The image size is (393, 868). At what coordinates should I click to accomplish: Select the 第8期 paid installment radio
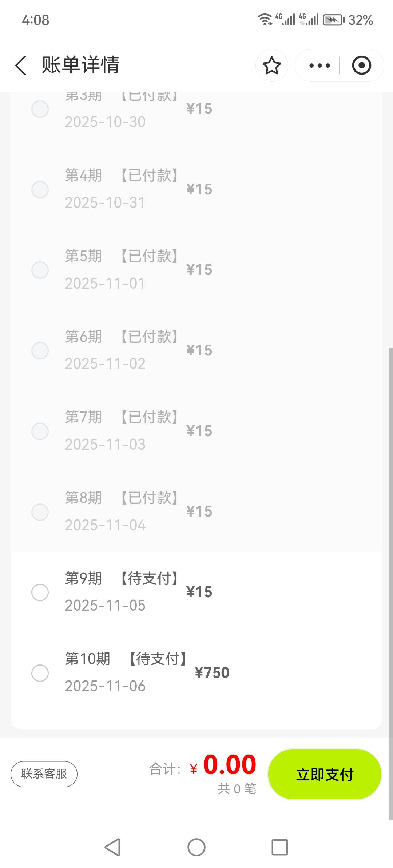[x=40, y=512]
